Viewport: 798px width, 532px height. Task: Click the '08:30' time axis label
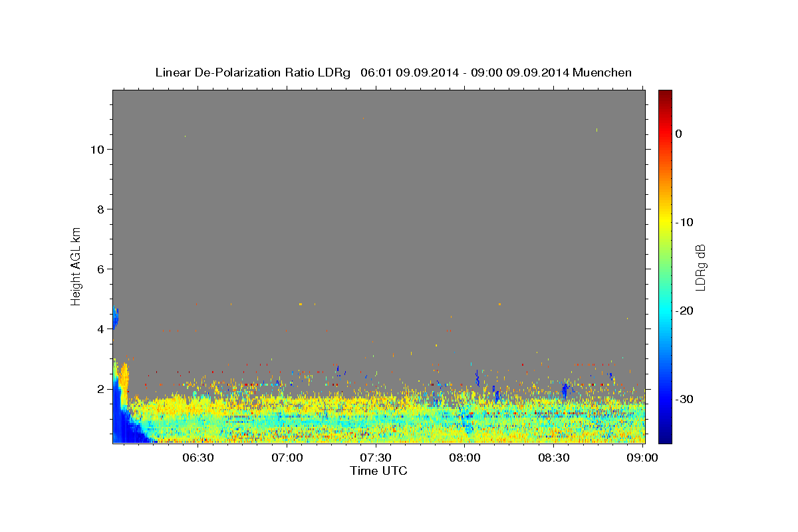pos(554,458)
